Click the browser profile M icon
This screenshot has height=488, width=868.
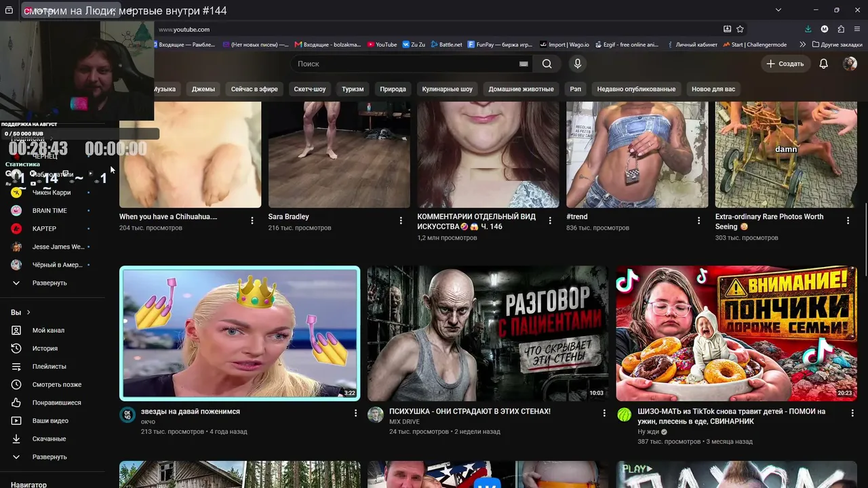(x=825, y=29)
